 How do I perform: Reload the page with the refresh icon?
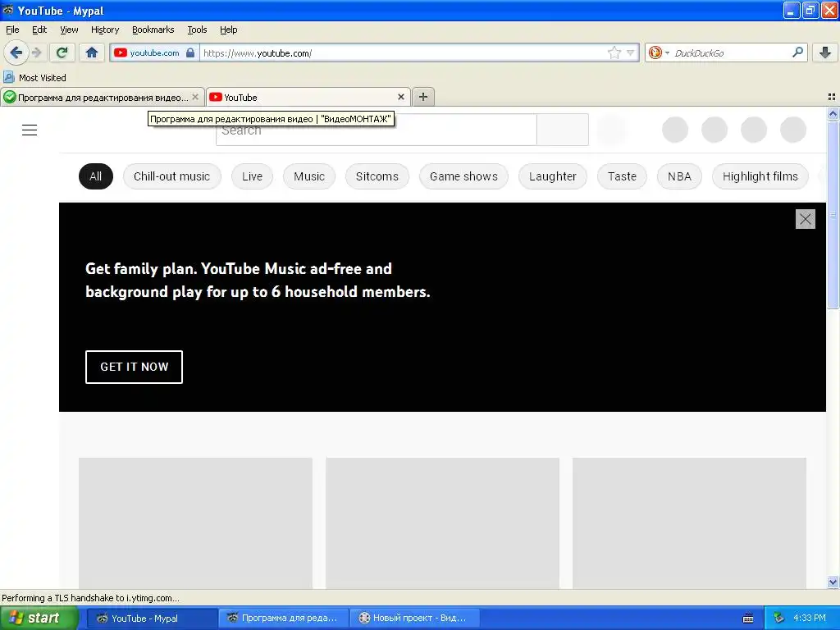(x=62, y=52)
